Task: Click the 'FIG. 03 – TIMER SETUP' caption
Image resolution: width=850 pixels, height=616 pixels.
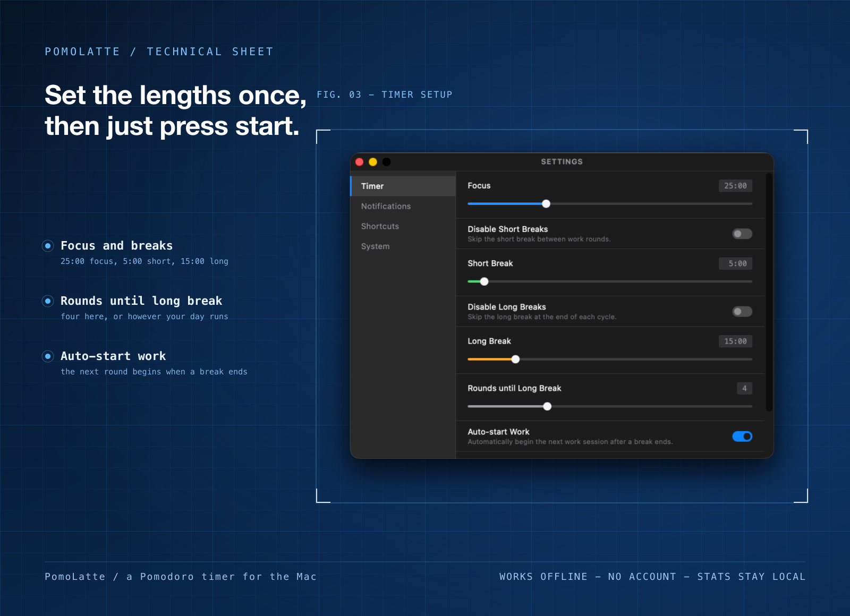Action: 385,95
